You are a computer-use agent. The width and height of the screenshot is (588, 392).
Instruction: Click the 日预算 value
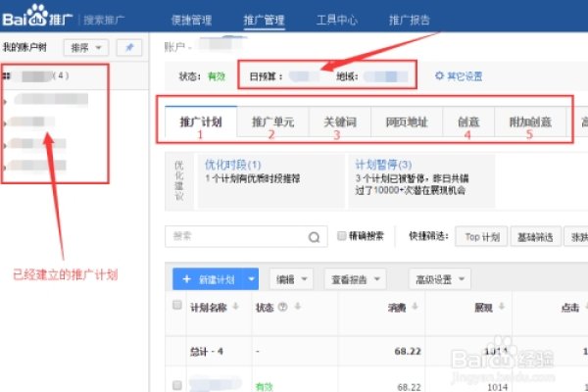coord(304,76)
